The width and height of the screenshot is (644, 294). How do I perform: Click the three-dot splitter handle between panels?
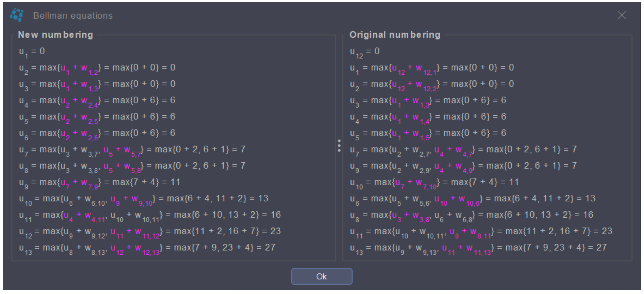[x=339, y=146]
